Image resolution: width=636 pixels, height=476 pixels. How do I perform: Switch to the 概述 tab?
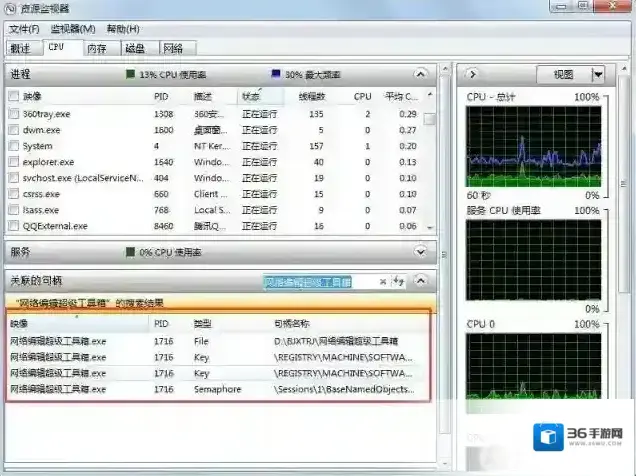24,48
